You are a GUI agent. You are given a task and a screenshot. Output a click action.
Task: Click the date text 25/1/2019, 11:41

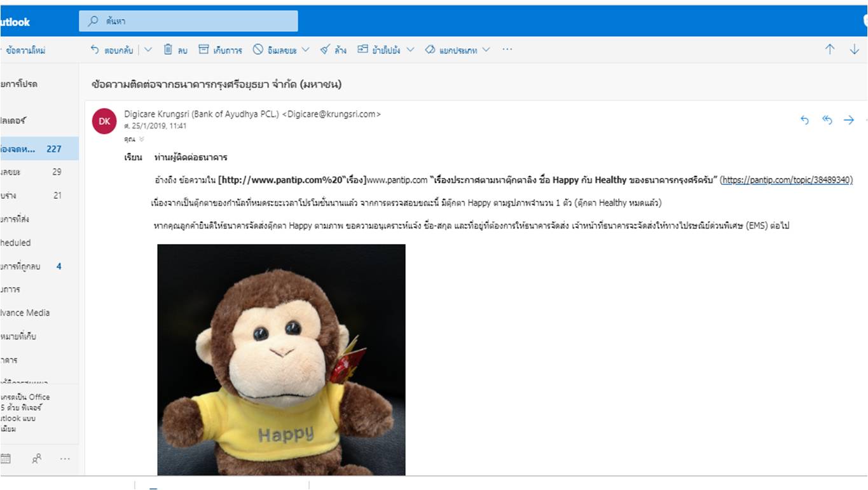pos(155,126)
